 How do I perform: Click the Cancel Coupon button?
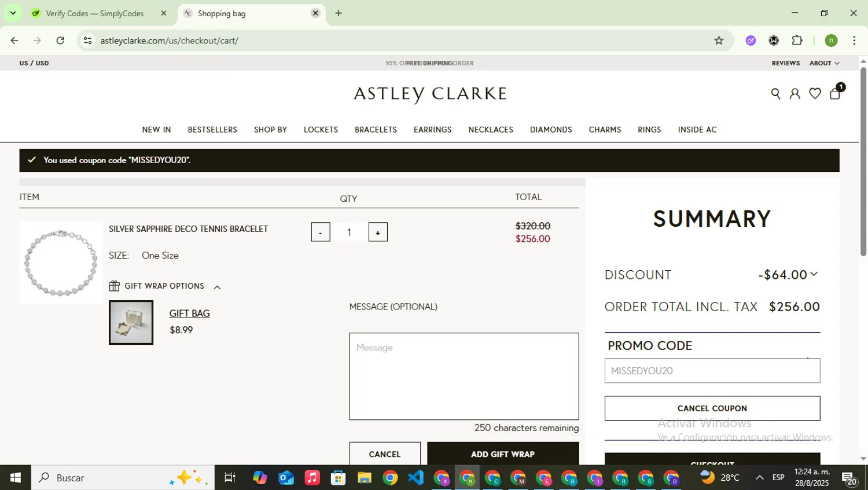point(712,408)
